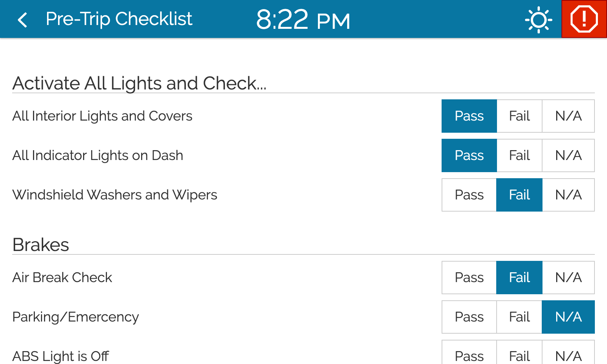607x364 pixels.
Task: Tap the 8:22 PM clock display
Action: tap(303, 20)
